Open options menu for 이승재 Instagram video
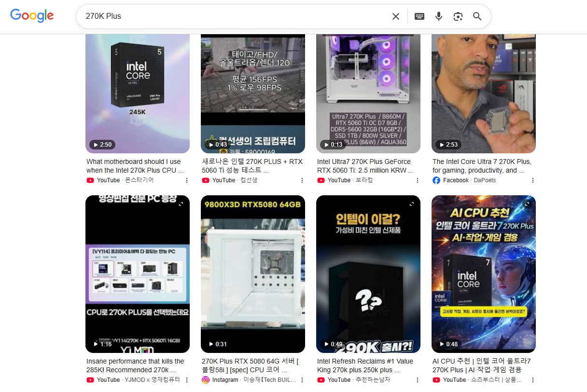Viewport: 587px width, 392px height. coord(302,380)
